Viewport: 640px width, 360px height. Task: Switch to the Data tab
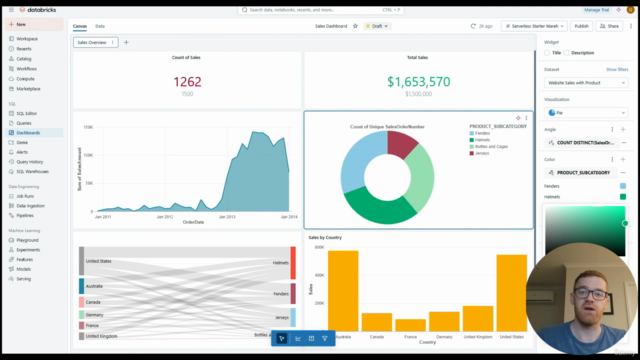point(100,26)
